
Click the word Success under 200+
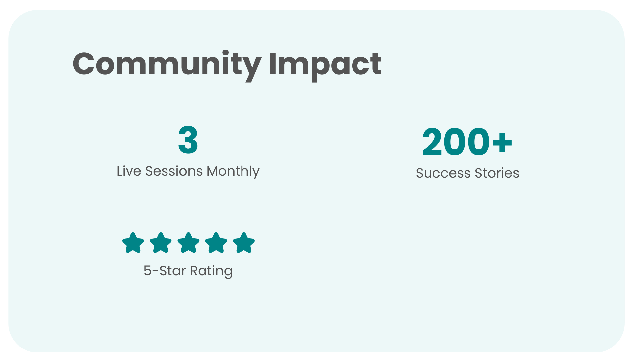(443, 173)
